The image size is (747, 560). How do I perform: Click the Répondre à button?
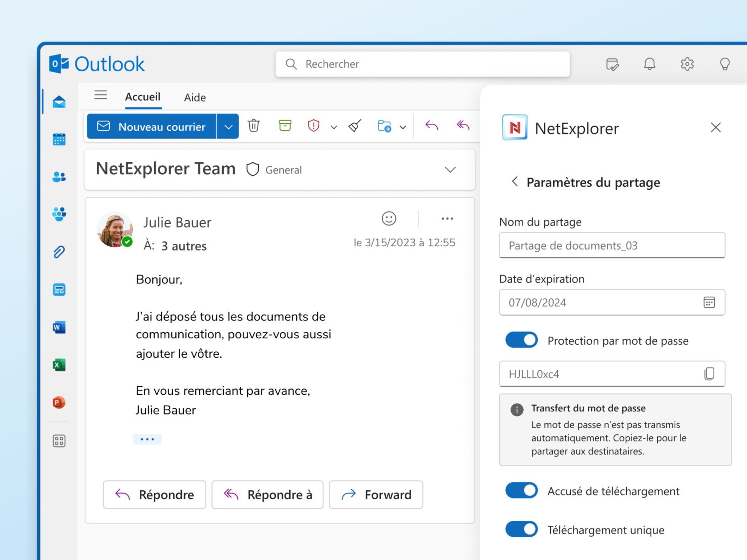tap(267, 495)
